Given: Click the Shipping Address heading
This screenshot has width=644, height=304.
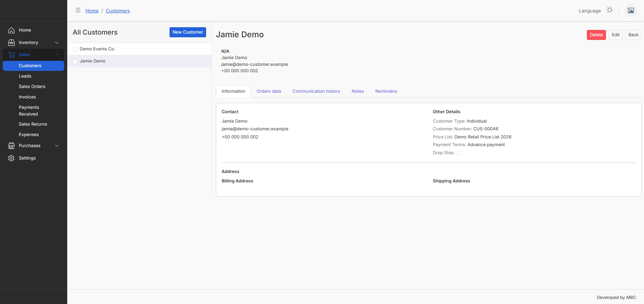Looking at the screenshot, I should tap(451, 181).
